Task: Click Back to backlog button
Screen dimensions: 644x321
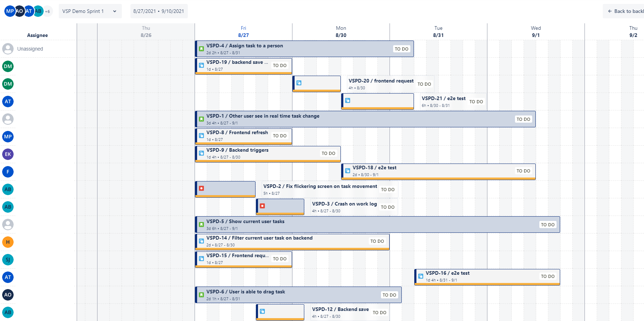Action: coord(625,11)
